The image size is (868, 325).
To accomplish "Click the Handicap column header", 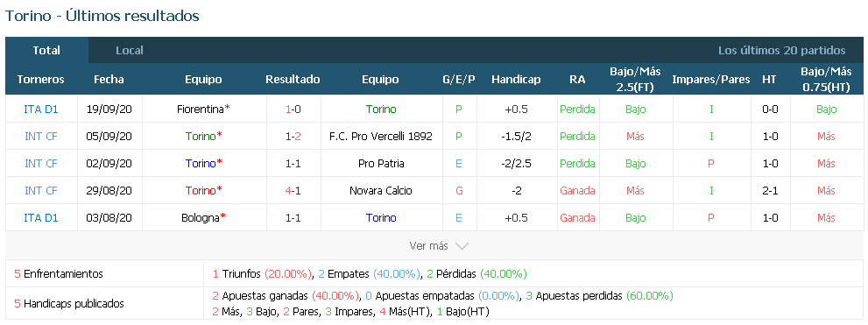I will pos(516,79).
